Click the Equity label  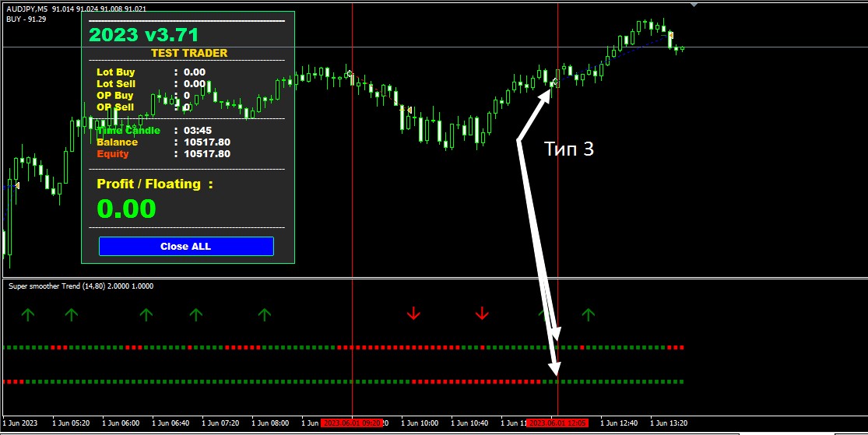coord(113,154)
